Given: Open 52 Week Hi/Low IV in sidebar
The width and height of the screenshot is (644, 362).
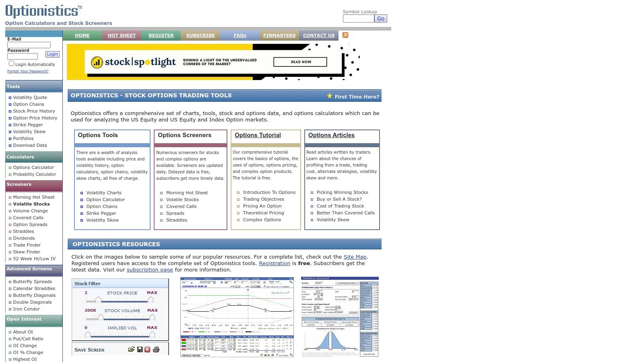Looking at the screenshot, I should pos(34,259).
